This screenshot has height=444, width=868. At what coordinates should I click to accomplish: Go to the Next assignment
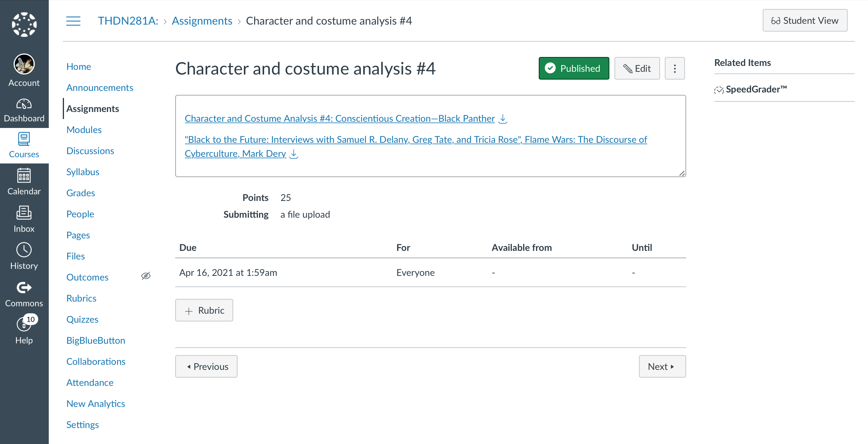click(662, 366)
